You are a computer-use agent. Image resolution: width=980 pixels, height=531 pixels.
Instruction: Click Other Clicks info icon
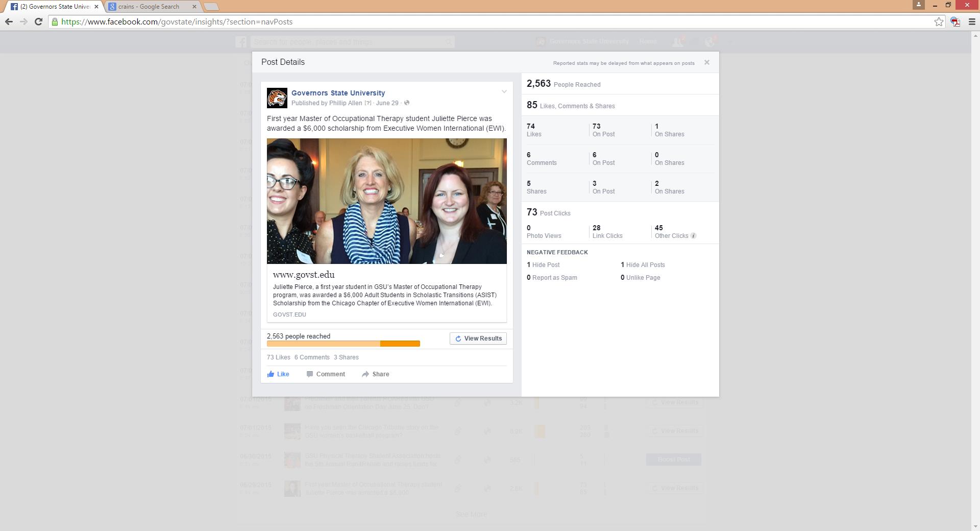(693, 236)
